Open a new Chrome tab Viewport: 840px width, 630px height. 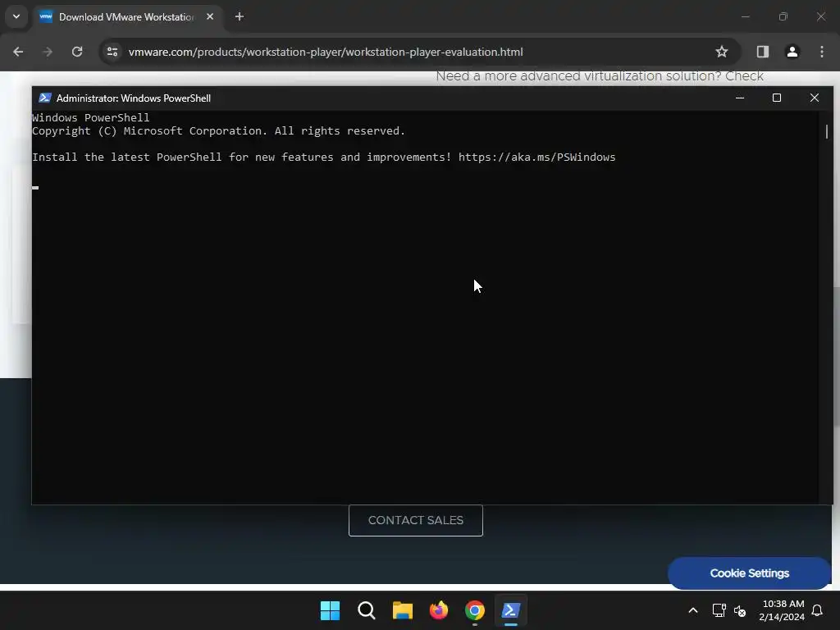click(240, 16)
